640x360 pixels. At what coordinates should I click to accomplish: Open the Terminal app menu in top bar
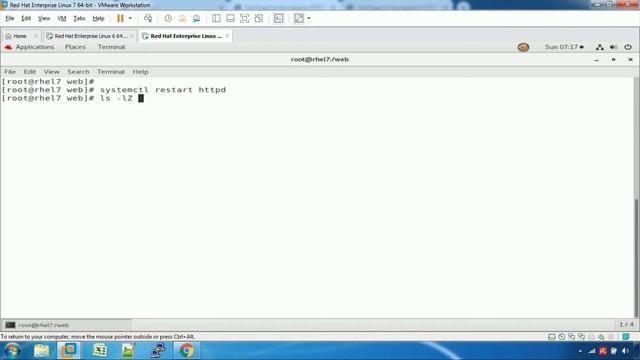coord(111,47)
